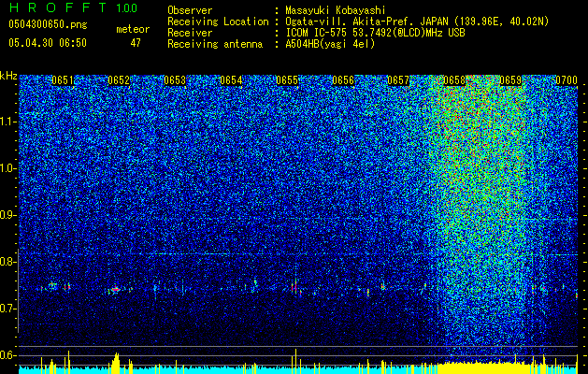588x374 pixels.
Task: Click the 0.7 frequency axis label
Action: coord(7,309)
